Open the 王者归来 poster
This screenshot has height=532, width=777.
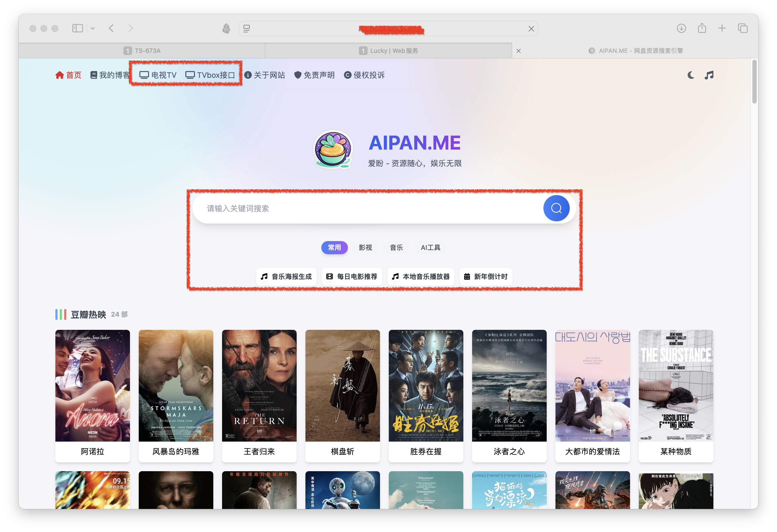point(259,385)
